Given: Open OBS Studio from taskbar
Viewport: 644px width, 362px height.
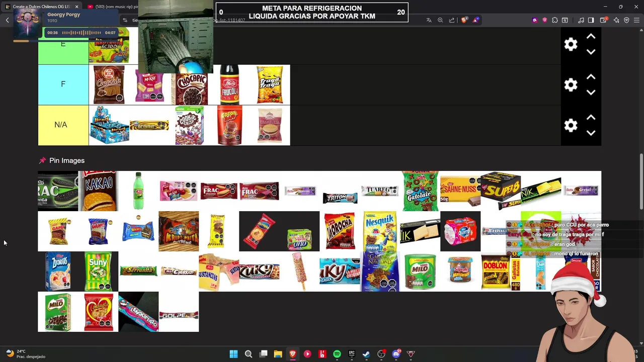Looking at the screenshot, I should point(381,354).
